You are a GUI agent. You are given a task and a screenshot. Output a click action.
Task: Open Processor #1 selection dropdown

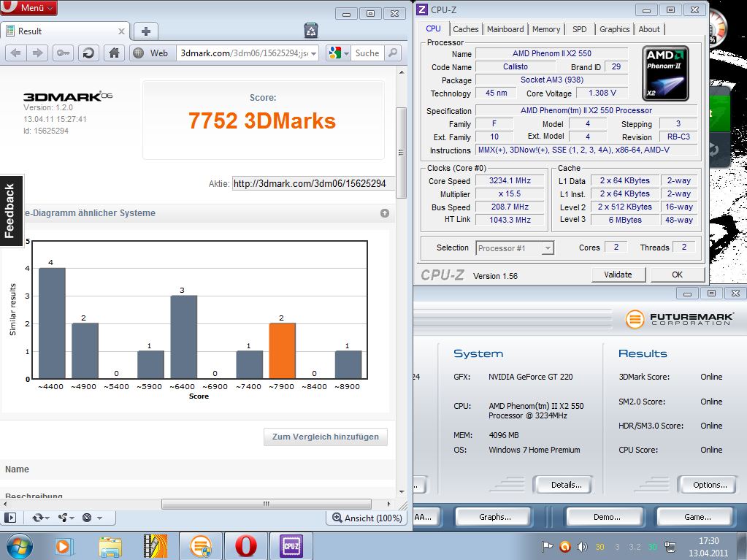(x=515, y=248)
